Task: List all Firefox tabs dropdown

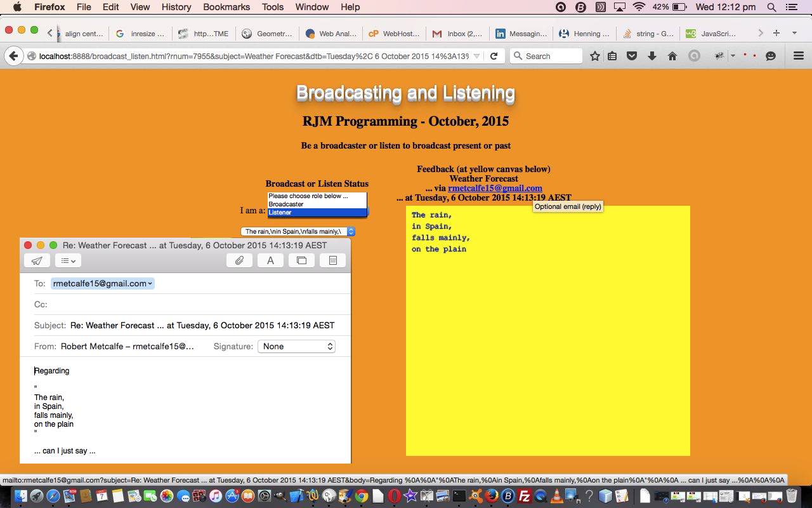Action: click(x=794, y=33)
